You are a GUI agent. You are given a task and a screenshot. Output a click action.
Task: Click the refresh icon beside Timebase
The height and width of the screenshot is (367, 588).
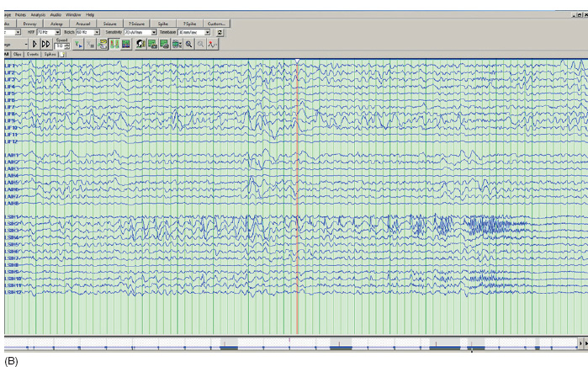click(220, 32)
